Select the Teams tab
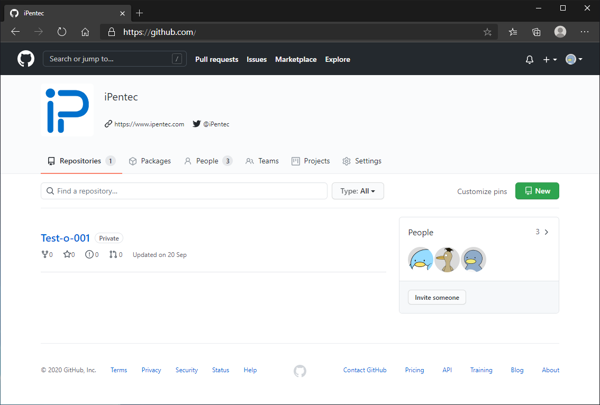This screenshot has height=405, width=600. pos(262,161)
